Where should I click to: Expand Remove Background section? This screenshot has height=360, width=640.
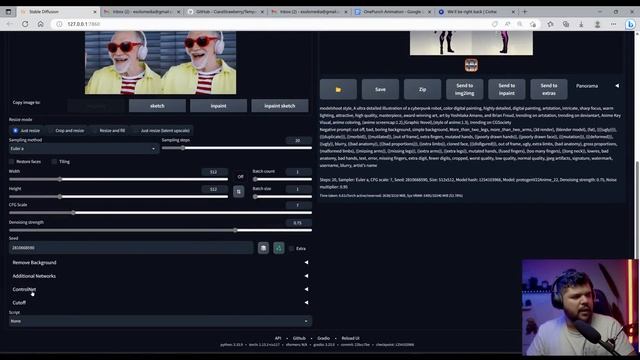tap(160, 262)
